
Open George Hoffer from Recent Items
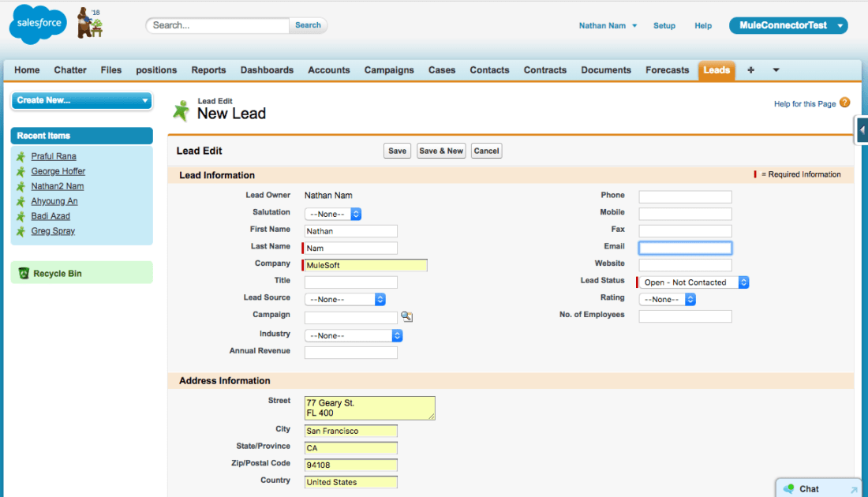(58, 171)
